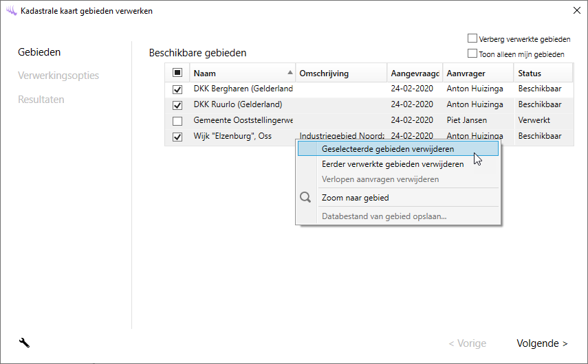The width and height of the screenshot is (588, 364).
Task: Enable Toon alleen mijn gebieden checkbox
Action: pyautogui.click(x=472, y=54)
